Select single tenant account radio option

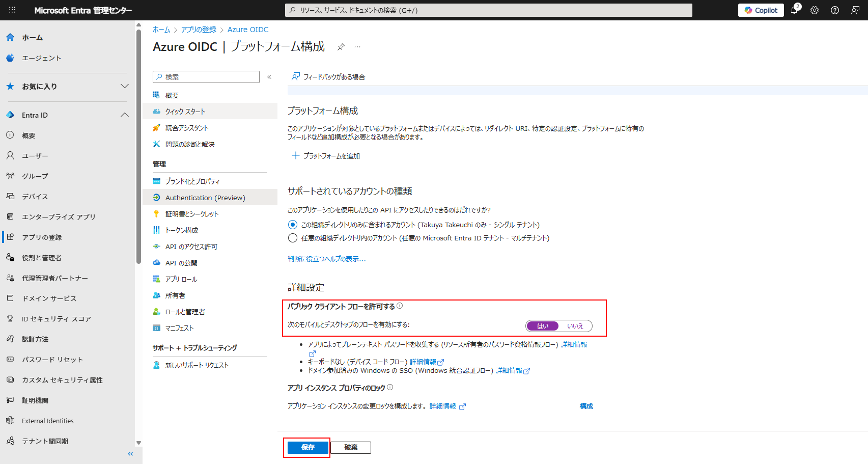[293, 225]
